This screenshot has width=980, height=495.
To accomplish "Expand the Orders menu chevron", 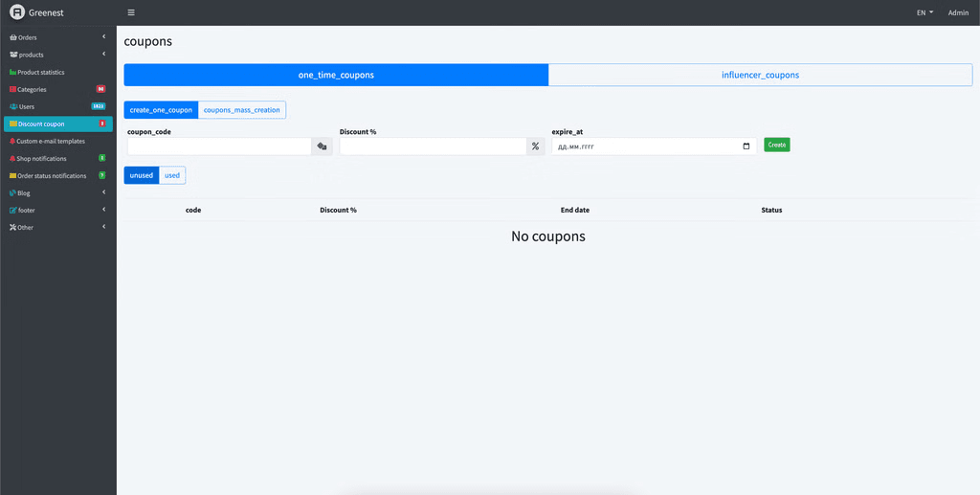I will pos(103,37).
